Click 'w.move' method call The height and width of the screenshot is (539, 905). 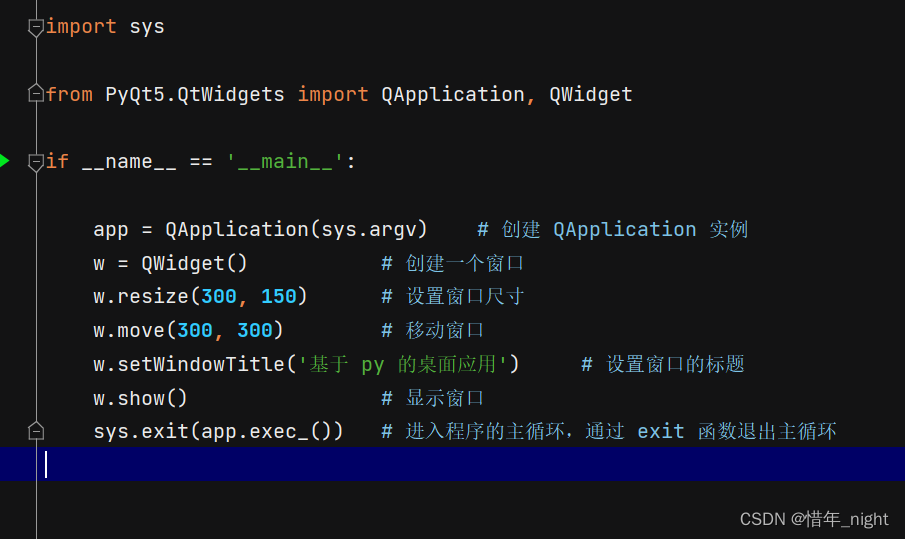pos(129,330)
